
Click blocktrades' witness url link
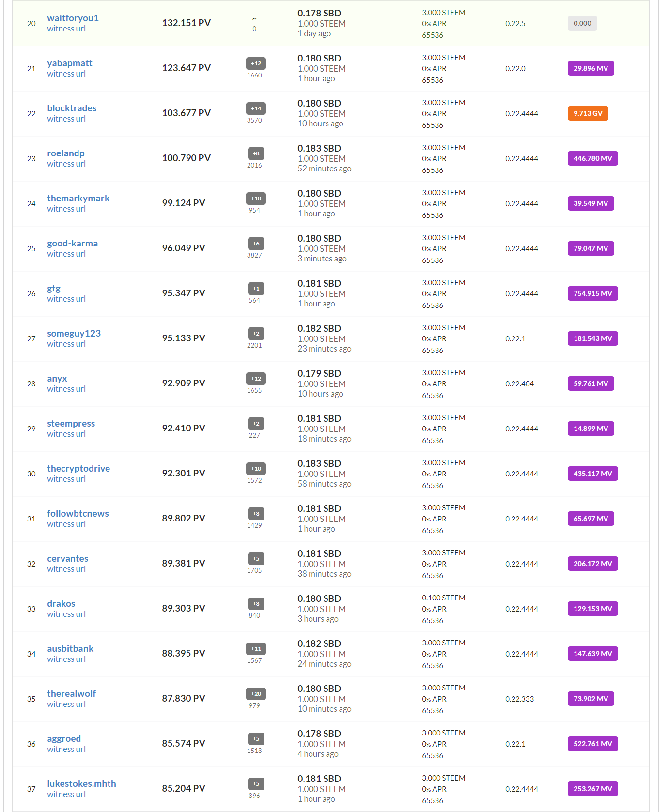tap(66, 119)
